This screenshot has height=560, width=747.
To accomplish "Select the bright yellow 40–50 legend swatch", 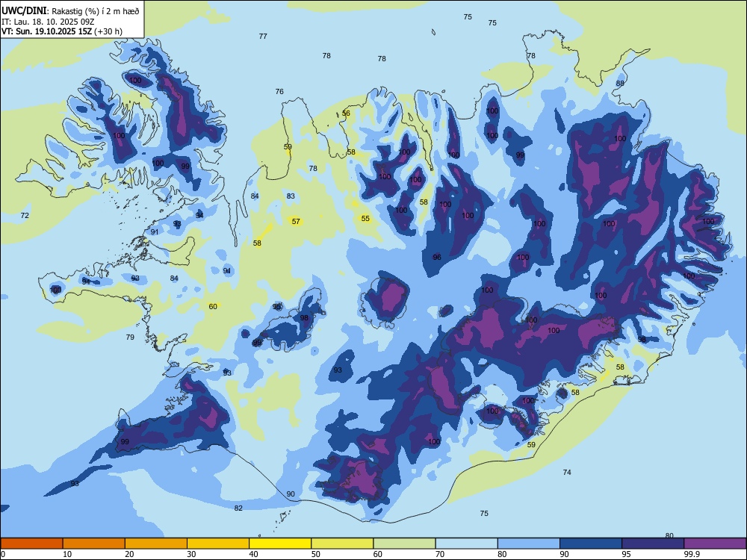I will point(280,544).
